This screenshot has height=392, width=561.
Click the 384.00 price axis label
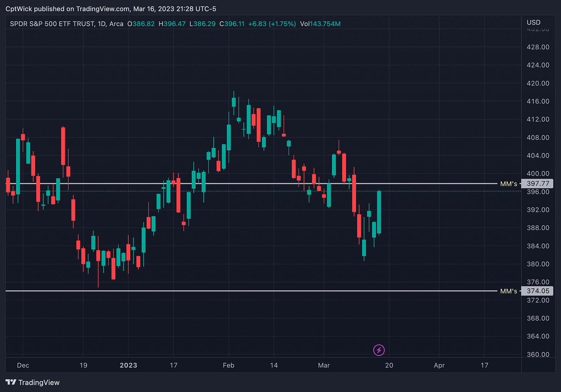[x=538, y=246]
